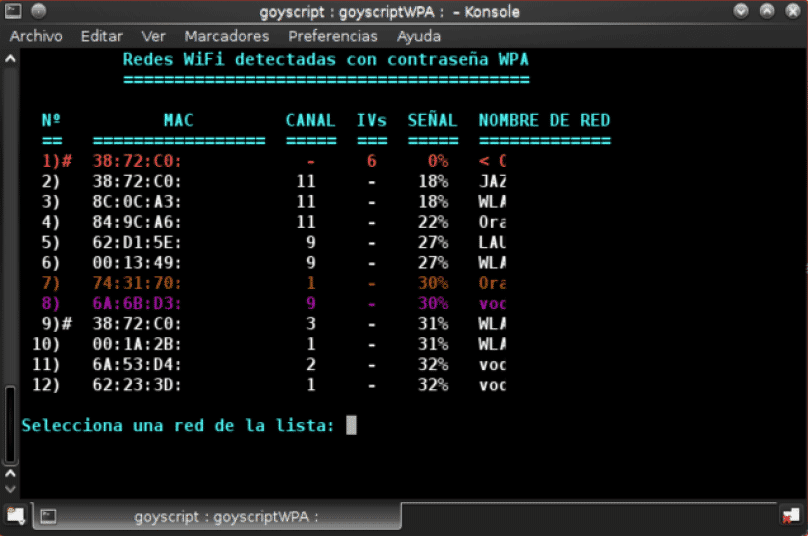
Task: Open the Editar menu
Action: tap(102, 36)
